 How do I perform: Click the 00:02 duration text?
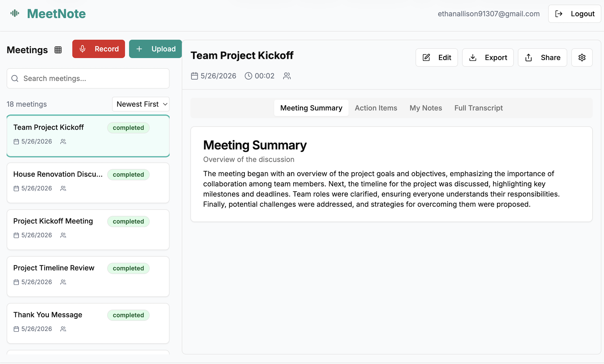pyautogui.click(x=264, y=76)
